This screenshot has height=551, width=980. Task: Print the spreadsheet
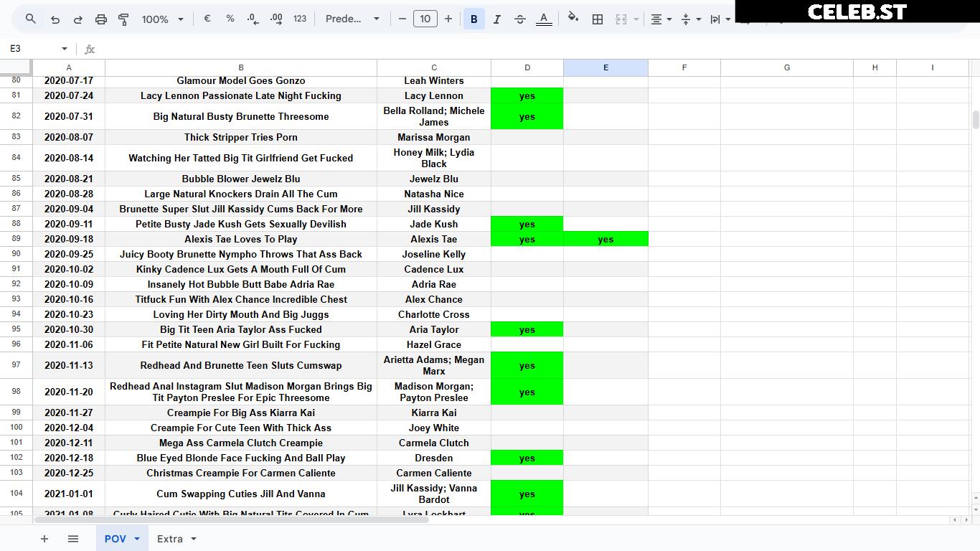101,19
